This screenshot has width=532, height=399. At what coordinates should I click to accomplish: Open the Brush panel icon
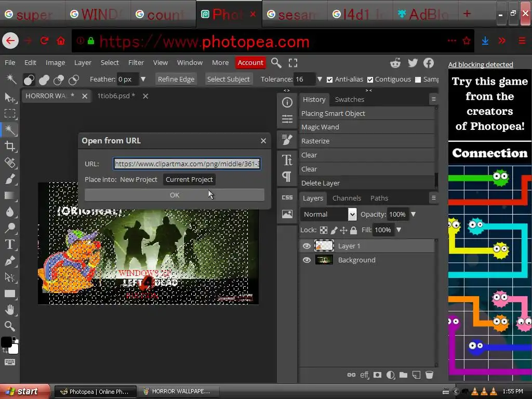pyautogui.click(x=287, y=139)
